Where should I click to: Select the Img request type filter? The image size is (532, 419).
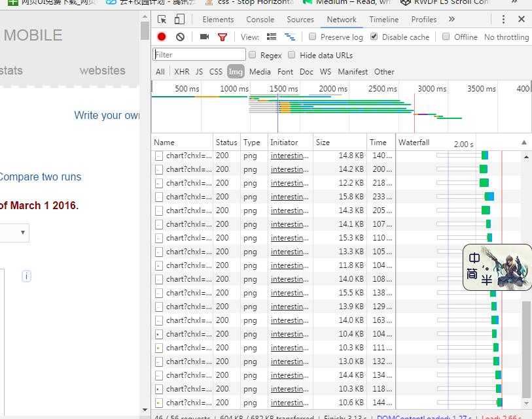pos(236,71)
